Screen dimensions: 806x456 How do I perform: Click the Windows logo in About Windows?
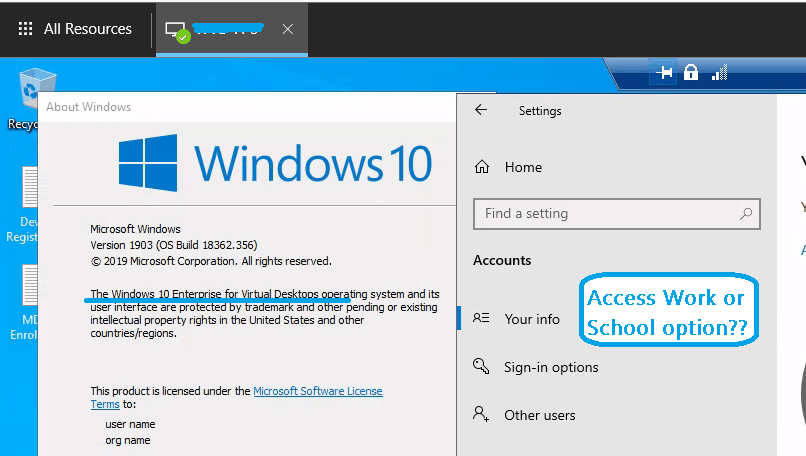148,163
